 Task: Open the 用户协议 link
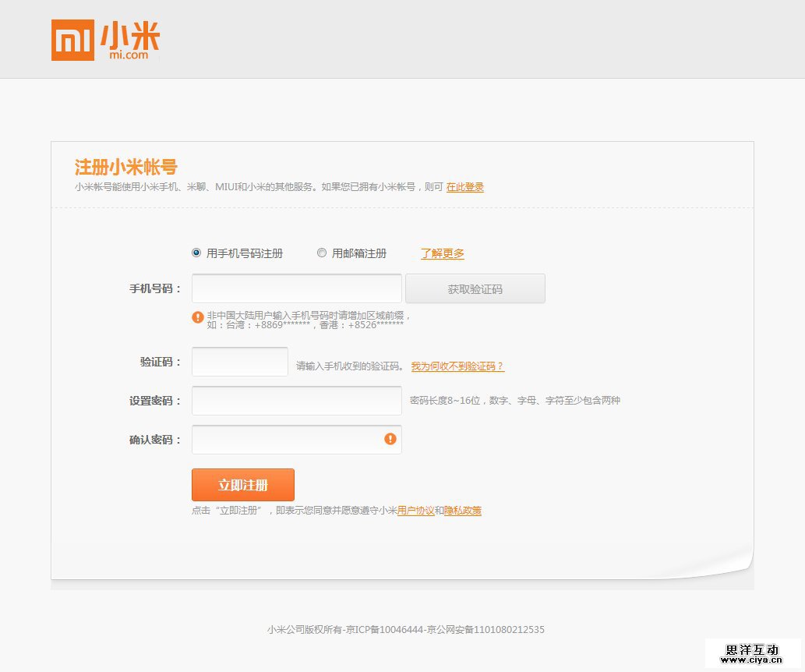pos(416,511)
